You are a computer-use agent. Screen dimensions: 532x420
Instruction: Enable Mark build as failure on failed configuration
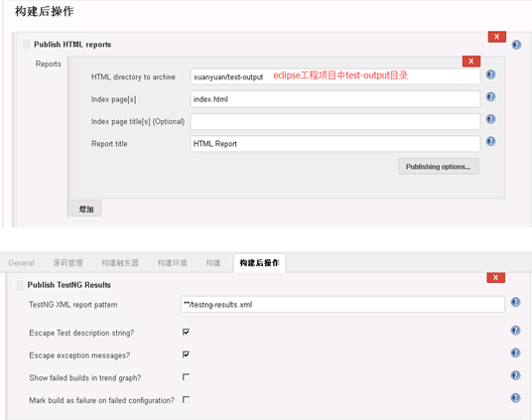click(186, 399)
